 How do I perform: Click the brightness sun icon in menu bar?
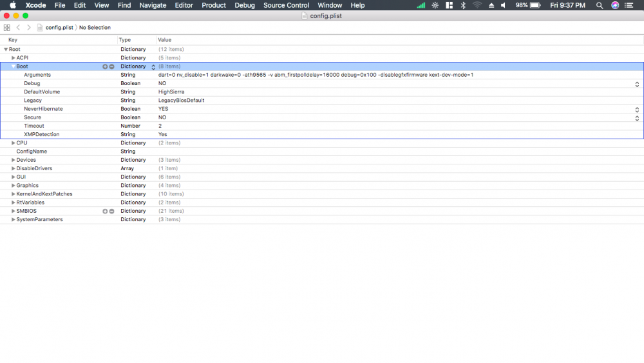tap(435, 5)
